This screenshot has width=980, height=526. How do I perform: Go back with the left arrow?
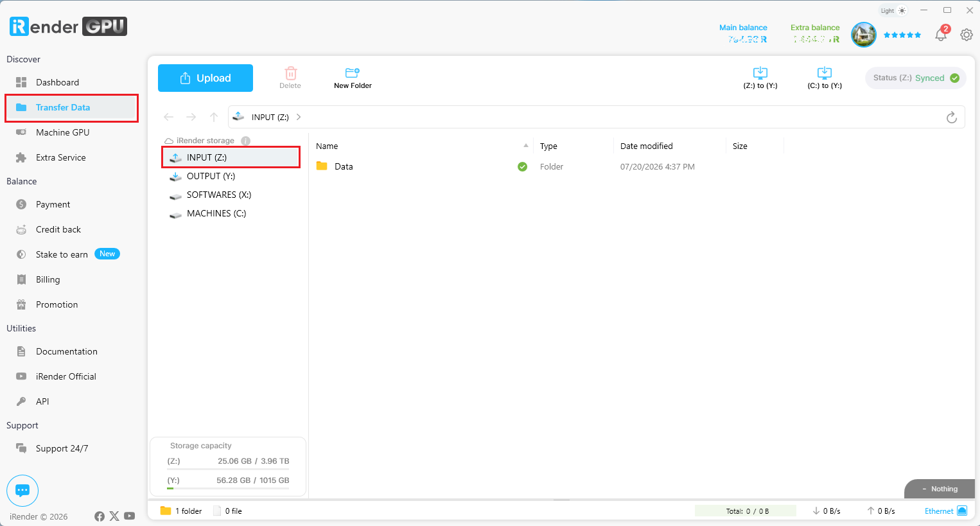(x=169, y=117)
